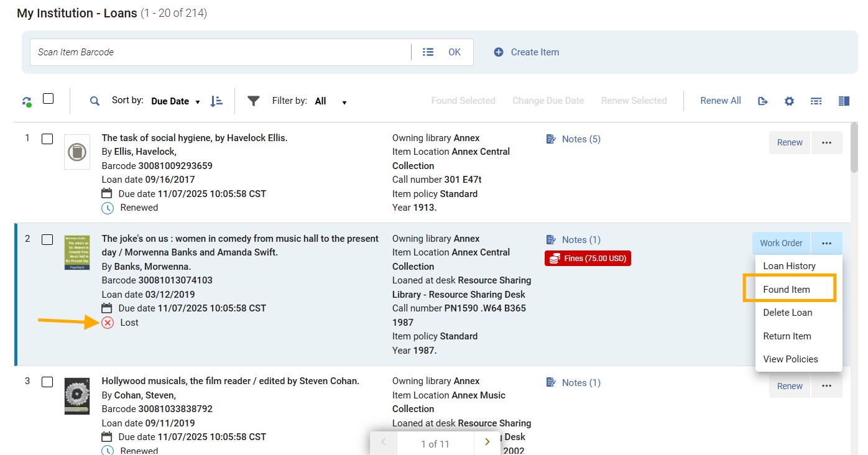The width and height of the screenshot is (868, 455).
Task: Choose Loan History from the menu
Action: coord(789,265)
